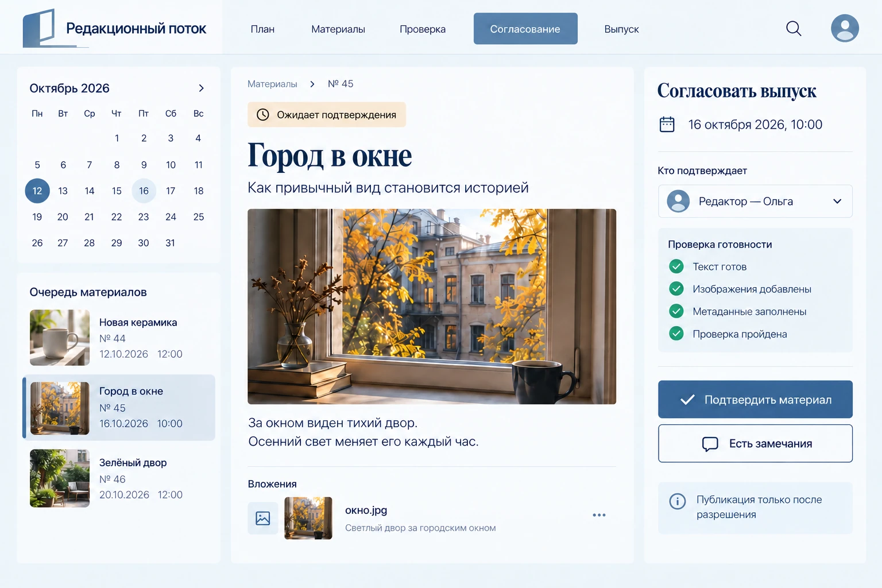The height and width of the screenshot is (588, 882).
Task: Open the План tab
Action: (x=262, y=29)
